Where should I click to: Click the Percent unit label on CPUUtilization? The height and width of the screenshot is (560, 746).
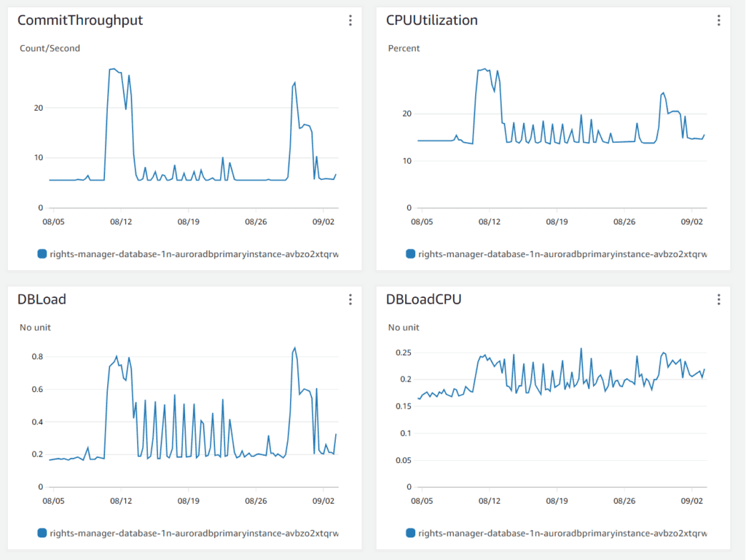(x=404, y=48)
